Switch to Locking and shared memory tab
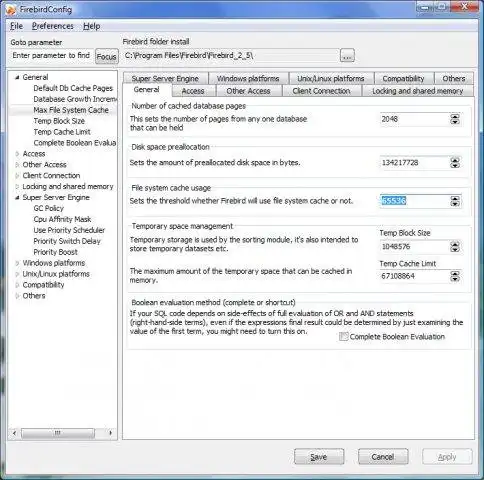The image size is (484, 480). 418,91
